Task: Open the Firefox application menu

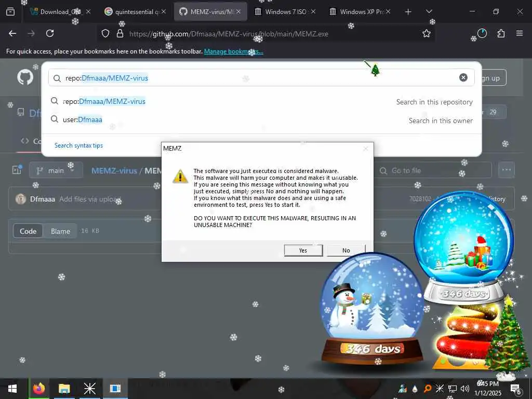Action: [x=520, y=33]
